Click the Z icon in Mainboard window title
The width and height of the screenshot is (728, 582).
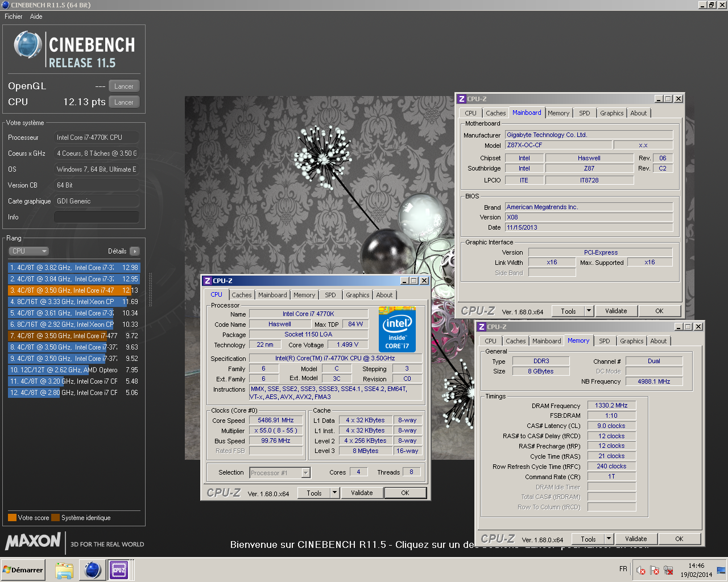(x=462, y=99)
